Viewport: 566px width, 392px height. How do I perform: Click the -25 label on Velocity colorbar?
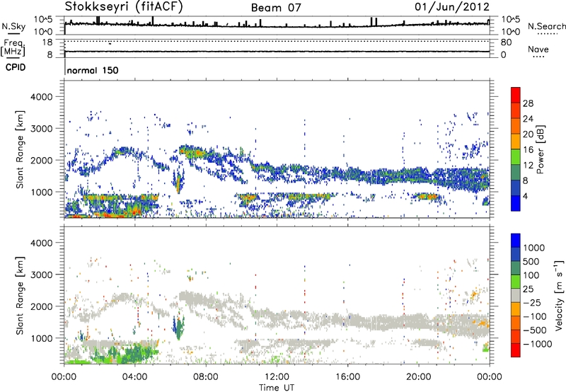click(x=532, y=303)
